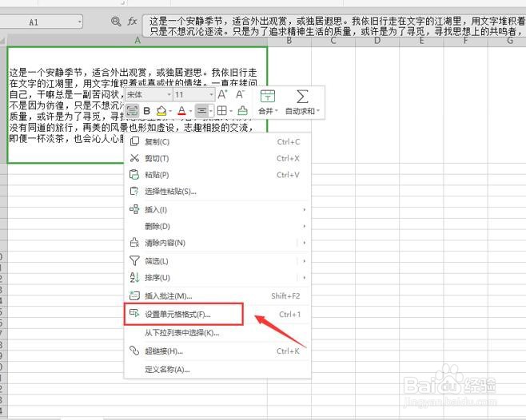This screenshot has width=526, height=420.
Task: Click format painter brush icon
Action: pos(242,111)
